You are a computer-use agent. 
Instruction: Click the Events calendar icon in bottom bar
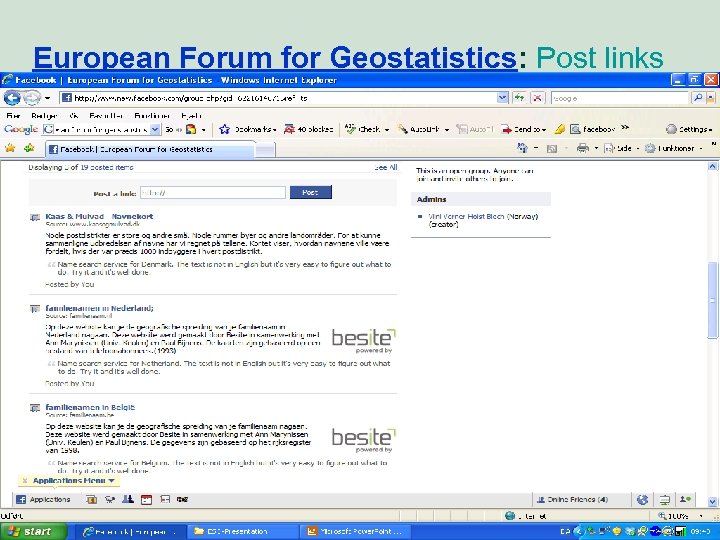[146, 499]
